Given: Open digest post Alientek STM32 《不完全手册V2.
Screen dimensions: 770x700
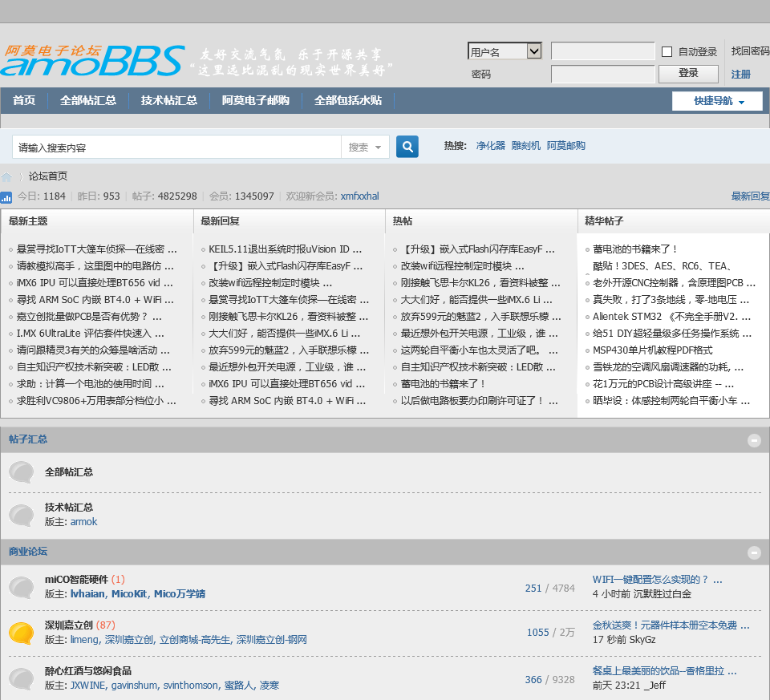Looking at the screenshot, I should click(x=672, y=317).
